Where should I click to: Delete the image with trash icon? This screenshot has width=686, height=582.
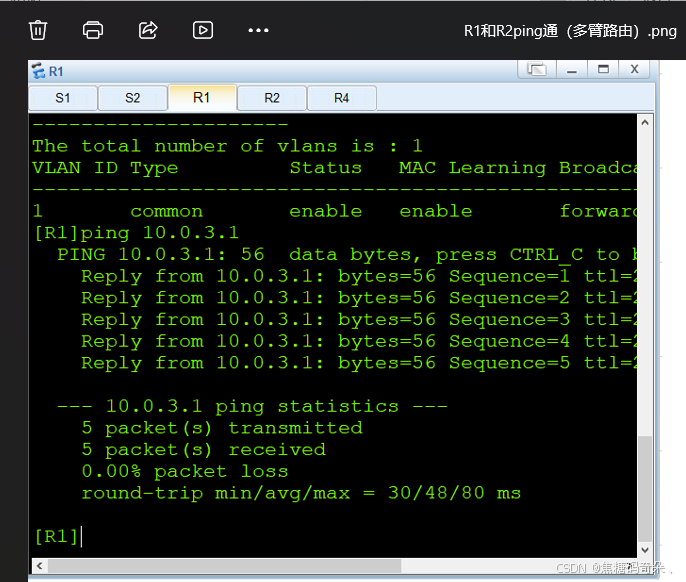click(38, 30)
